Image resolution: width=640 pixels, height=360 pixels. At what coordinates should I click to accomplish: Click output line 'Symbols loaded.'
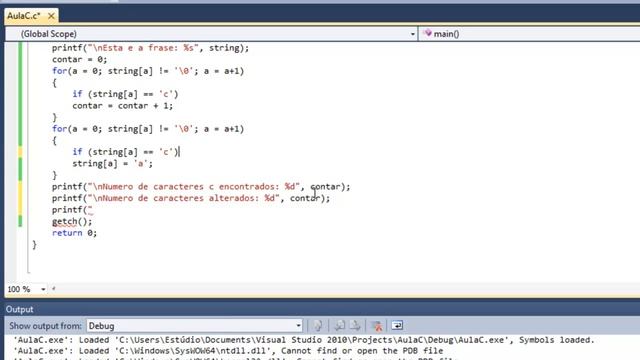coord(304,340)
